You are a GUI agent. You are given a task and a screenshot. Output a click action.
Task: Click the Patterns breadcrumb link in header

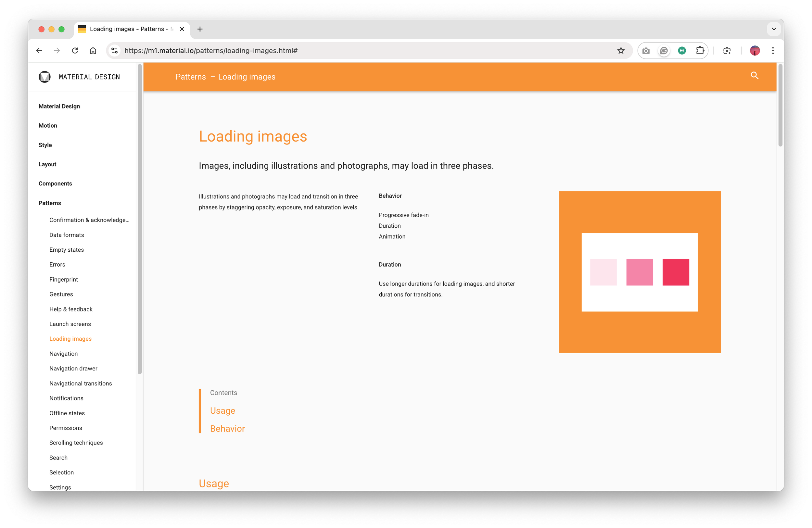click(190, 77)
